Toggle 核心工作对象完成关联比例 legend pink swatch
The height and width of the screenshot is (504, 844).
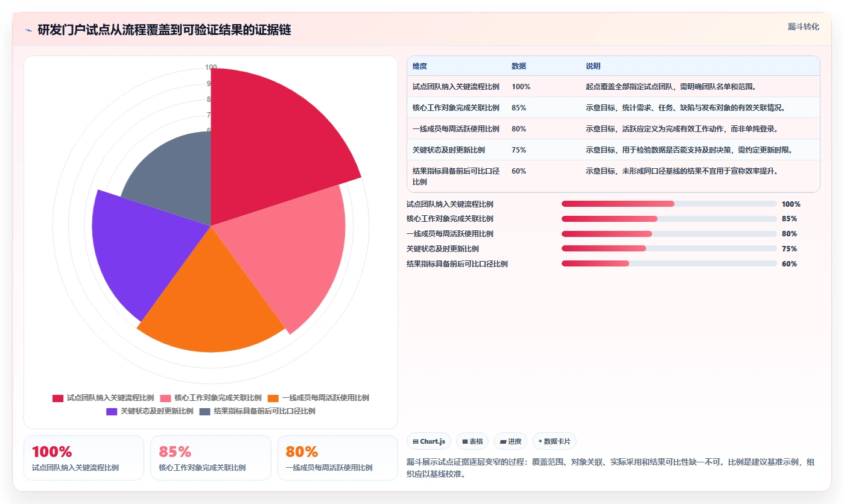tap(165, 398)
